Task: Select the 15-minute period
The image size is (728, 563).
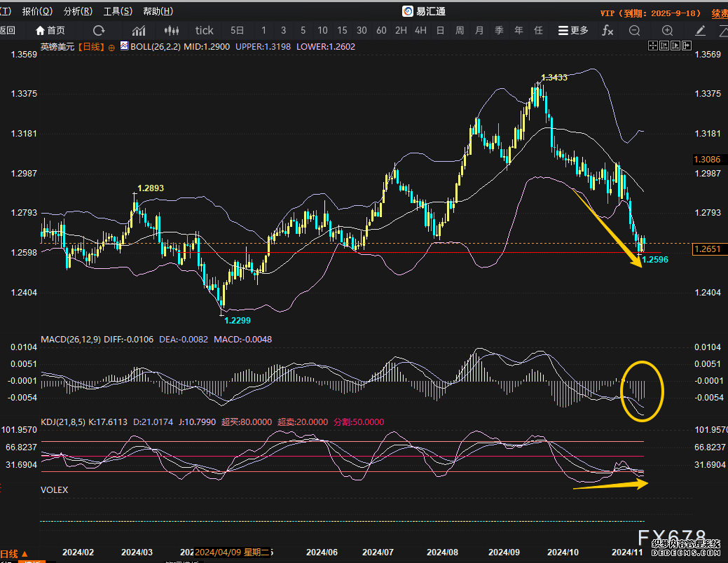Action: pos(342,31)
